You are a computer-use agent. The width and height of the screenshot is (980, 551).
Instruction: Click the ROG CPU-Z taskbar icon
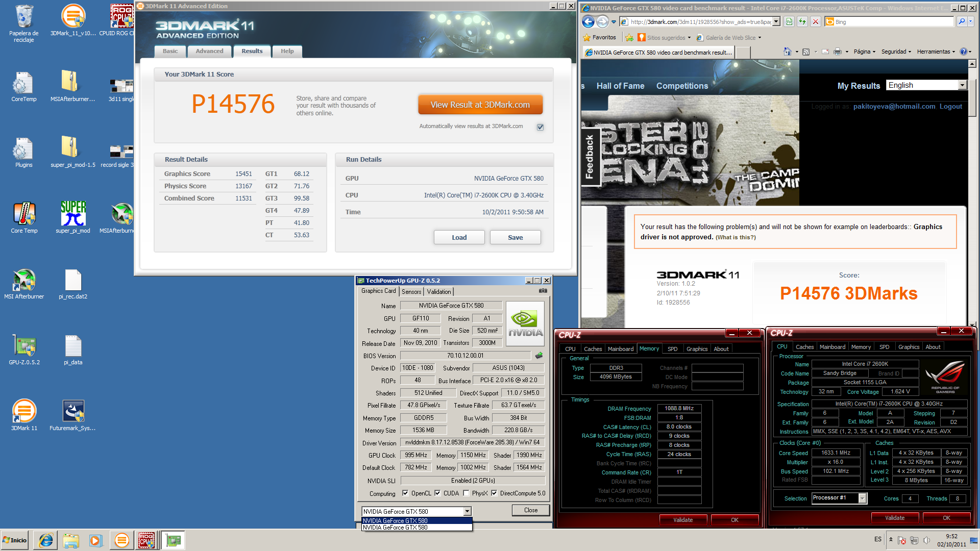(x=146, y=540)
